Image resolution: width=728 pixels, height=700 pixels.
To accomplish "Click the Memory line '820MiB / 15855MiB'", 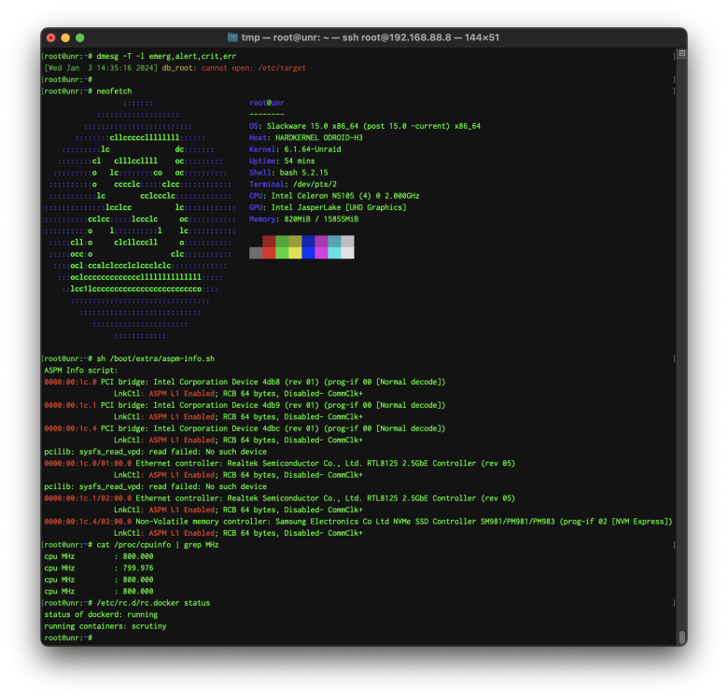I will coord(303,218).
